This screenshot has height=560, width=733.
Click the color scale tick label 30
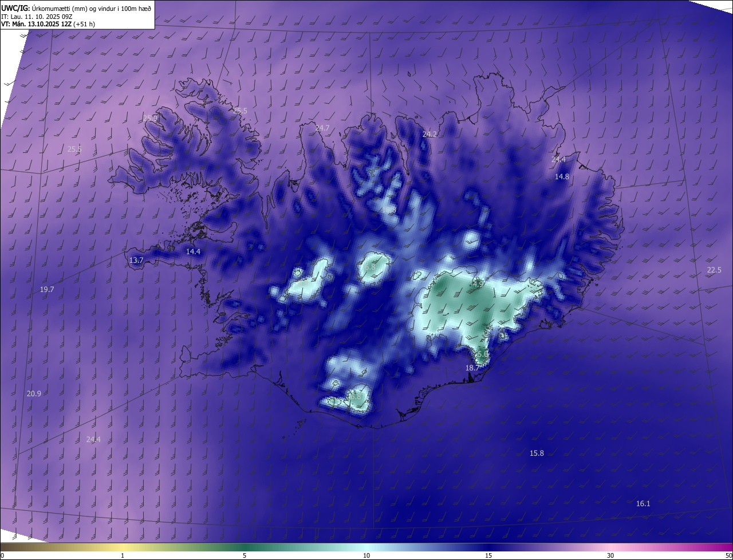[610, 556]
